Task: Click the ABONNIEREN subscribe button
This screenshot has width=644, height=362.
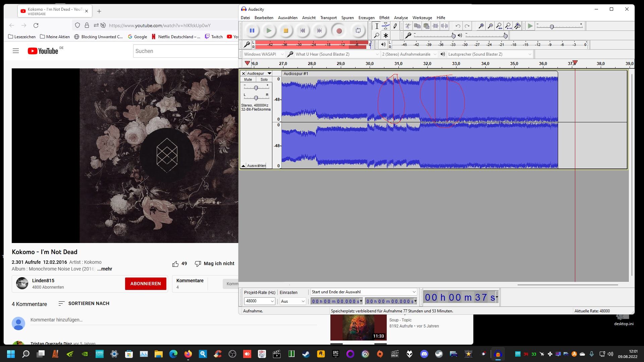Action: tap(146, 284)
